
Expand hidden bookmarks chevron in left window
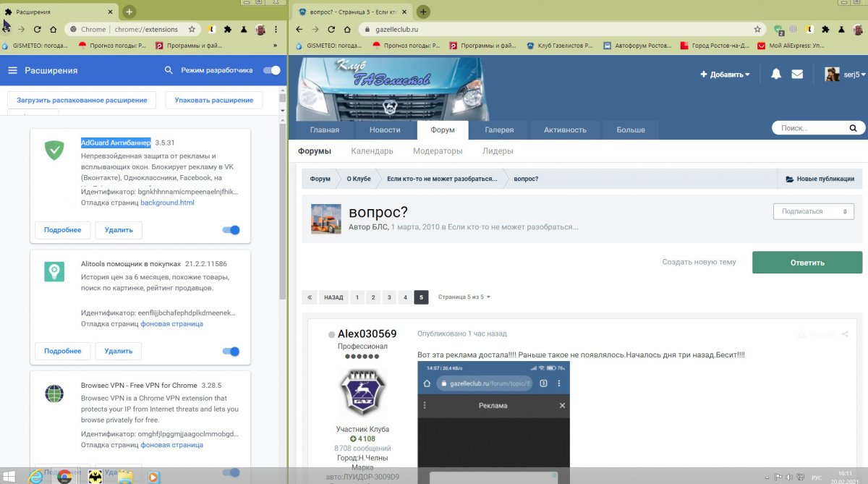275,46
